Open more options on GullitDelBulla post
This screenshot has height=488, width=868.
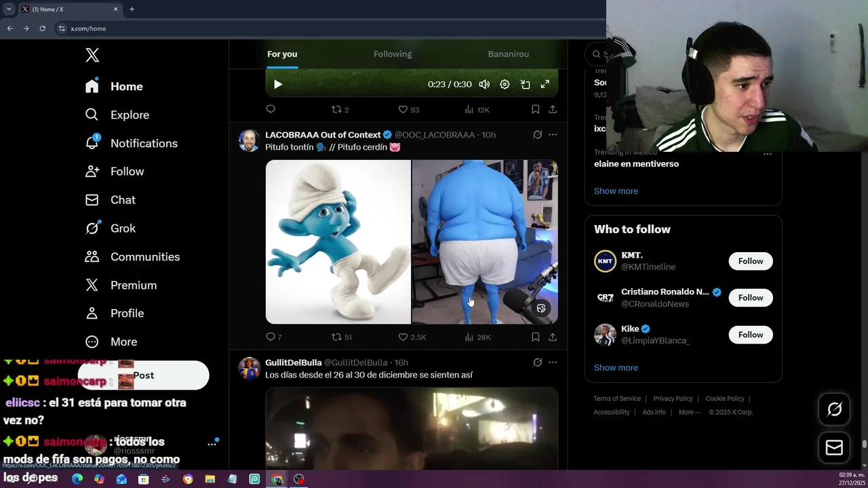(x=553, y=363)
